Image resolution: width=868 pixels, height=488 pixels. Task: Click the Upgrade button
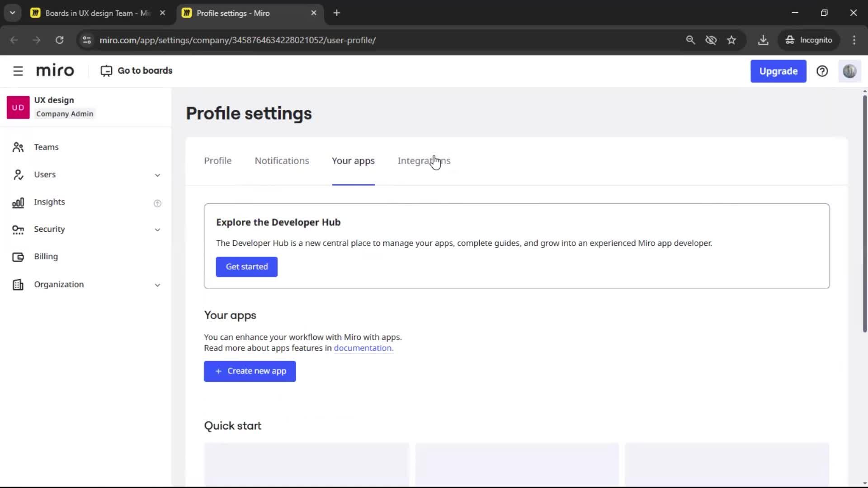[x=778, y=71]
